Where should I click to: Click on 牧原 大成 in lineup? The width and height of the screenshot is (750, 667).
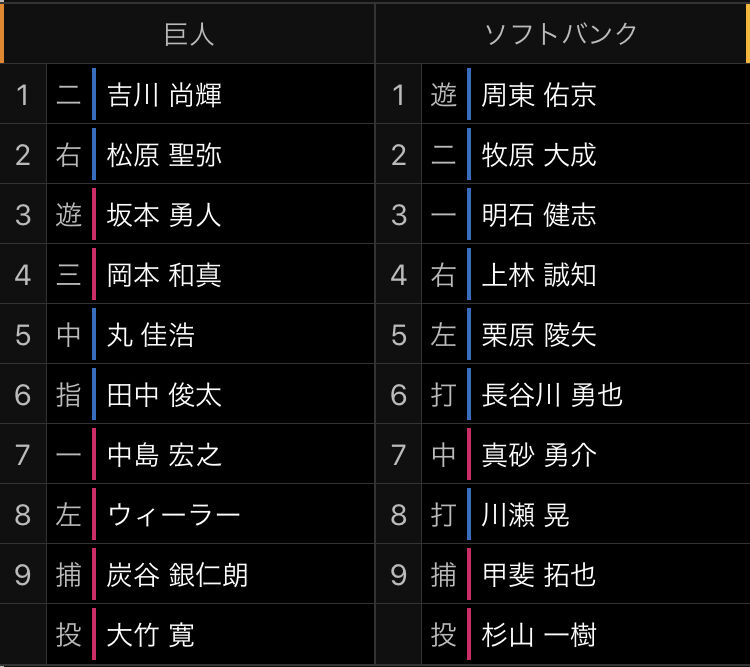click(x=539, y=155)
